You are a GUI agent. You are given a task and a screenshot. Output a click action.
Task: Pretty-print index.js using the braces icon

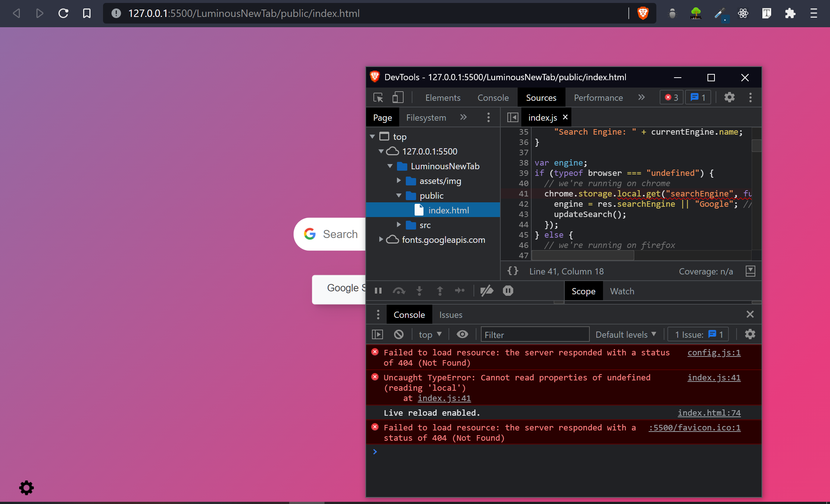click(513, 271)
